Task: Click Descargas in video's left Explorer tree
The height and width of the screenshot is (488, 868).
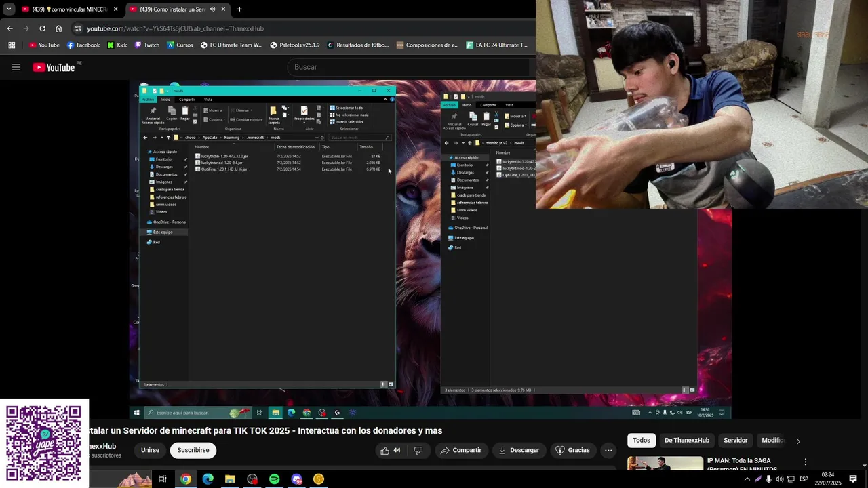Action: point(163,167)
